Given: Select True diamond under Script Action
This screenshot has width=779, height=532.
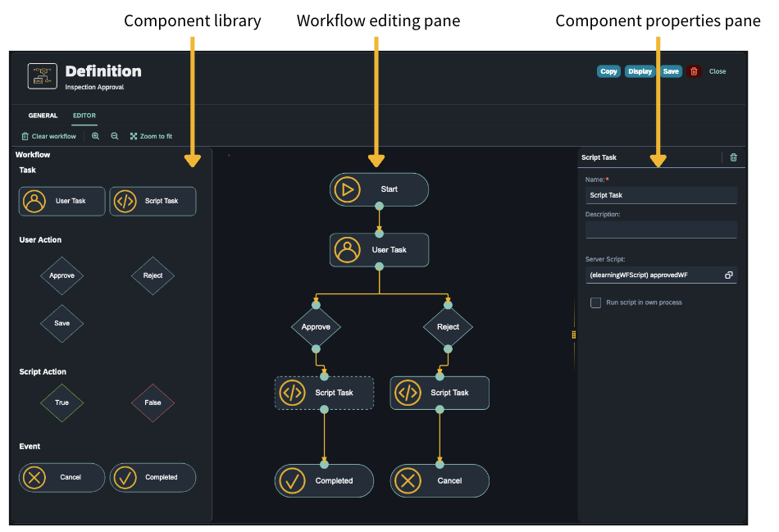Looking at the screenshot, I should (x=62, y=402).
